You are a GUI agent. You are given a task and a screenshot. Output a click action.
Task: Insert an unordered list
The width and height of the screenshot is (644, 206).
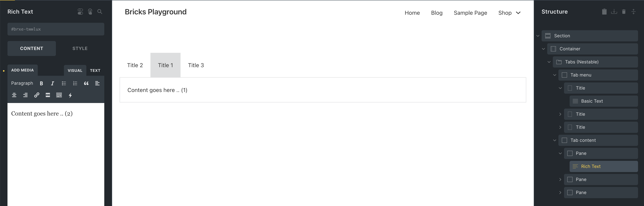(x=64, y=83)
